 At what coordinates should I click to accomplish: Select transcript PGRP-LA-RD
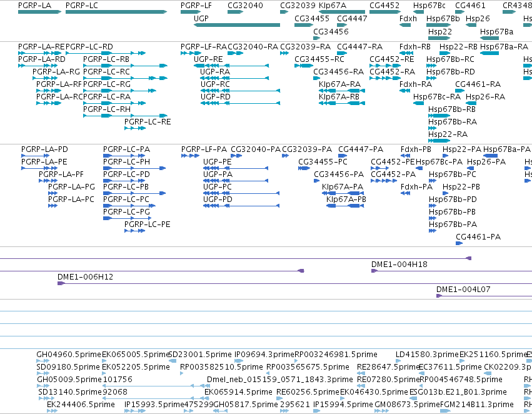[38, 66]
